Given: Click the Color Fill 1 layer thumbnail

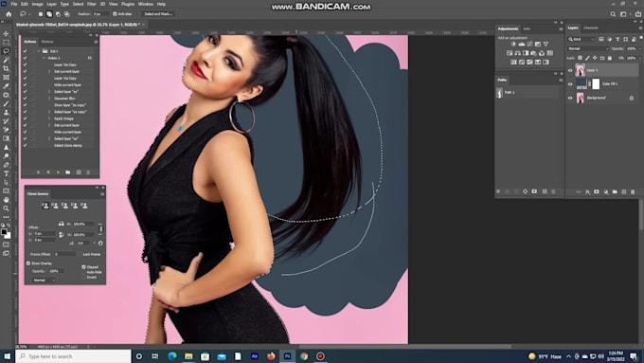Looking at the screenshot, I should click(x=581, y=83).
